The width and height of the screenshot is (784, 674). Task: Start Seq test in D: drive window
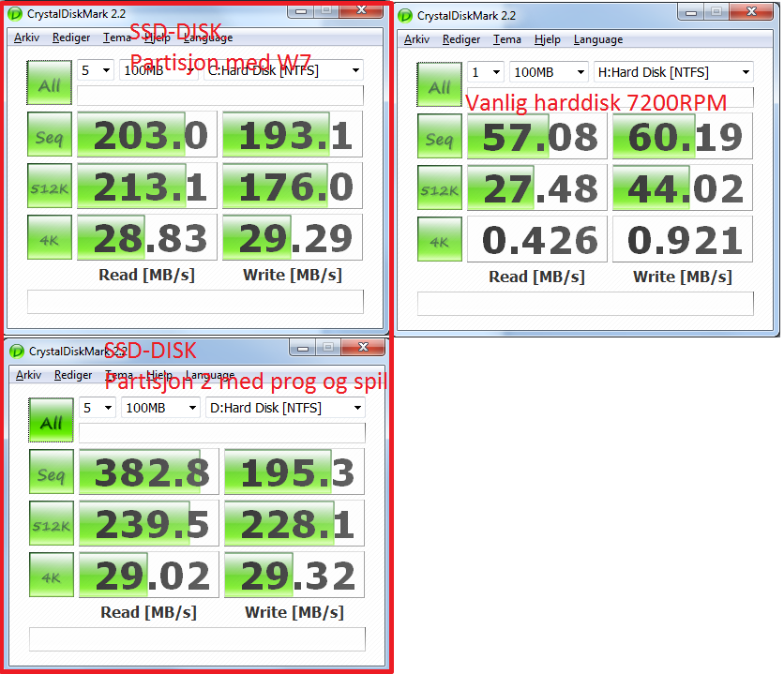coord(51,472)
